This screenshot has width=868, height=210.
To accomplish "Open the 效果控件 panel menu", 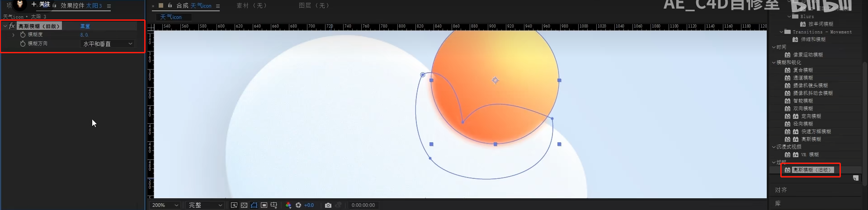I will [x=109, y=6].
